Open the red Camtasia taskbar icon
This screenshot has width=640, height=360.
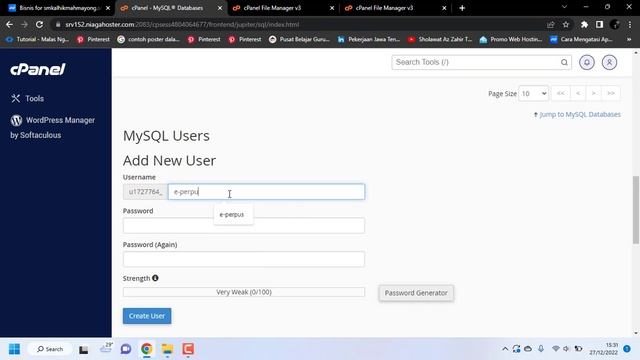pyautogui.click(x=188, y=349)
